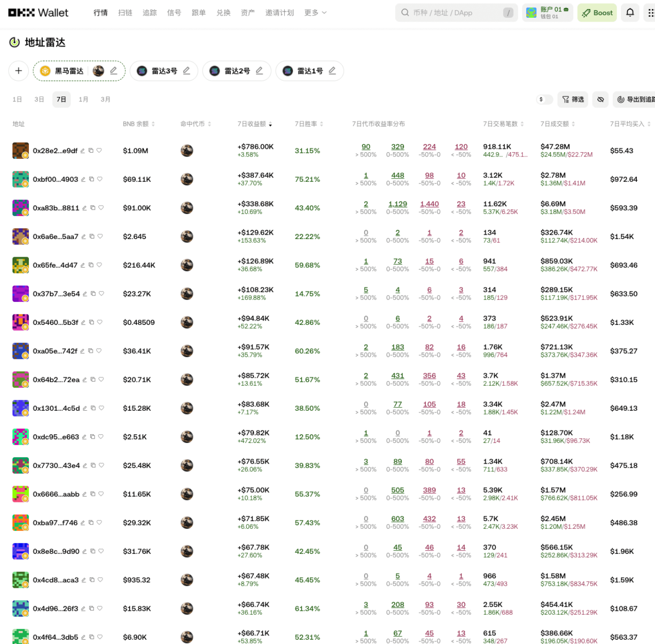Viewport: 655px width, 644px height.
Task: Edit the 雷达3号 radar name
Action: pos(187,71)
